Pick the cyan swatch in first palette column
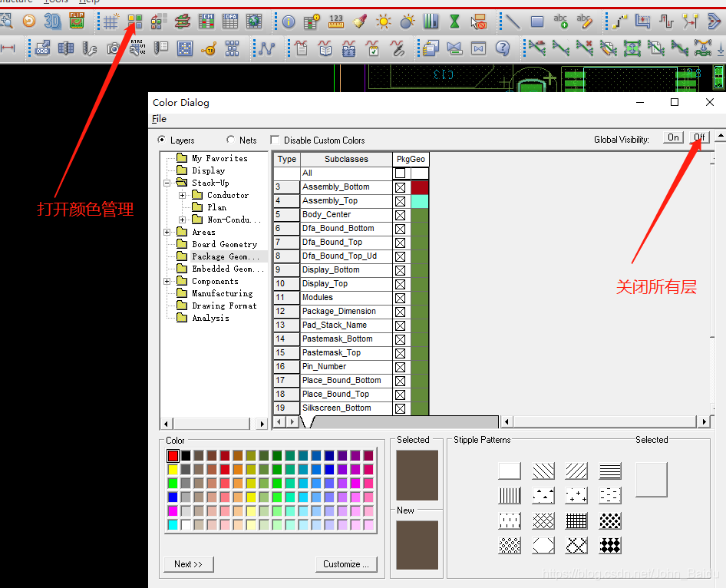Viewport: 726px width, 588px height. [x=173, y=525]
